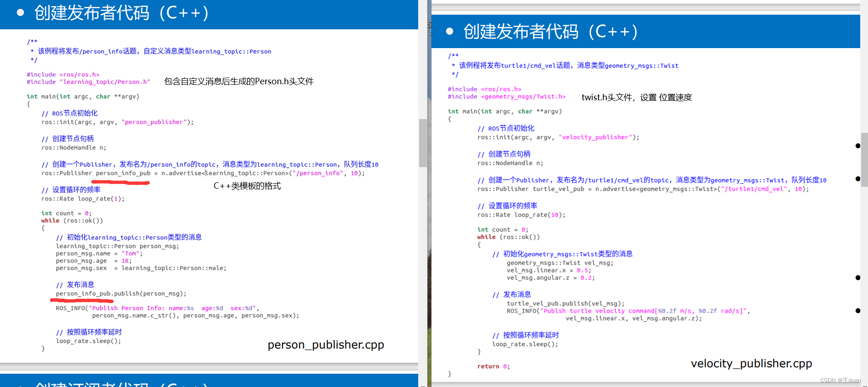Click header comment 该例程将发布/person_info话题

151,51
